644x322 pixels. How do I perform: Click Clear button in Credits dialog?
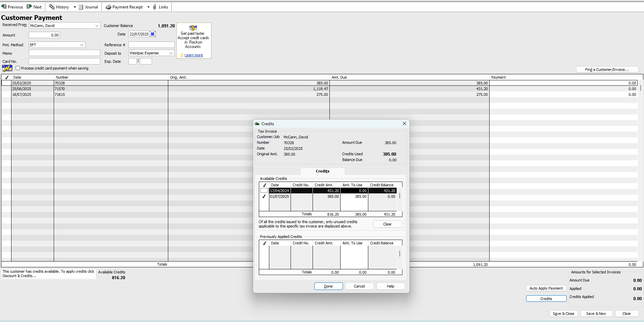tap(388, 224)
